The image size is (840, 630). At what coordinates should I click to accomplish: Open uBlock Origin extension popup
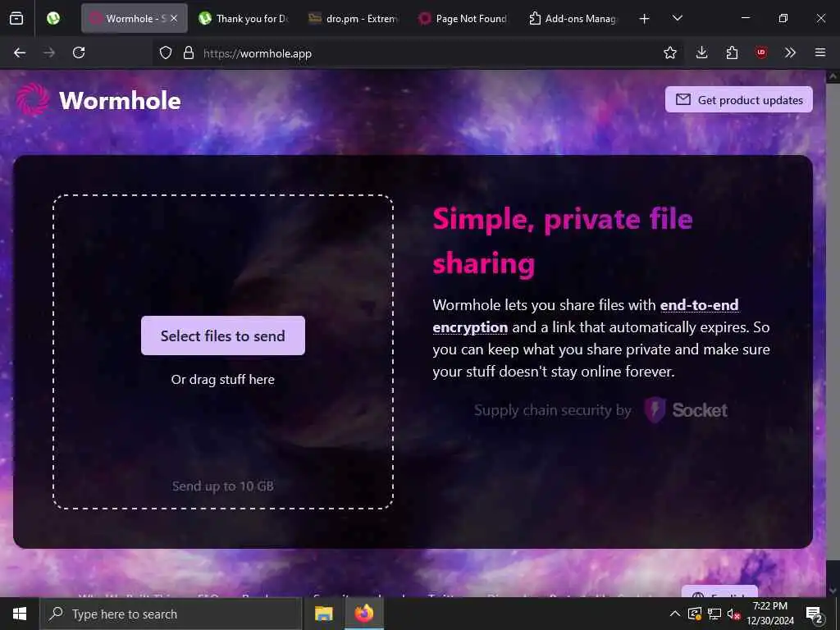pos(761,53)
